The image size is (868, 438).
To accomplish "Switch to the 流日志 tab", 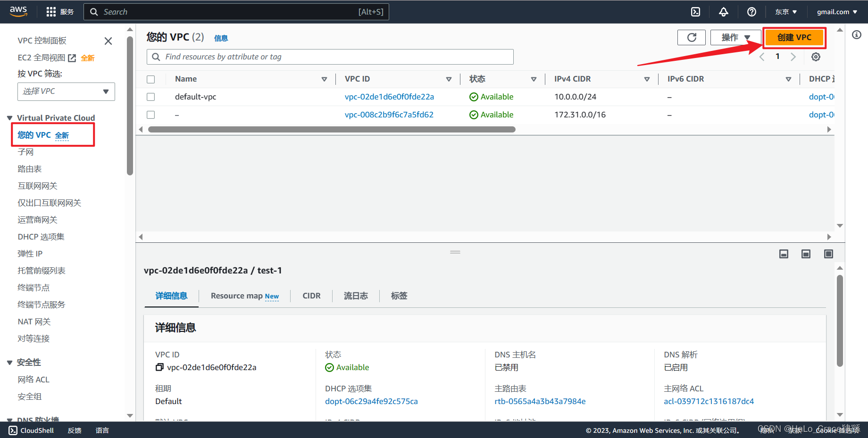I will (x=356, y=296).
